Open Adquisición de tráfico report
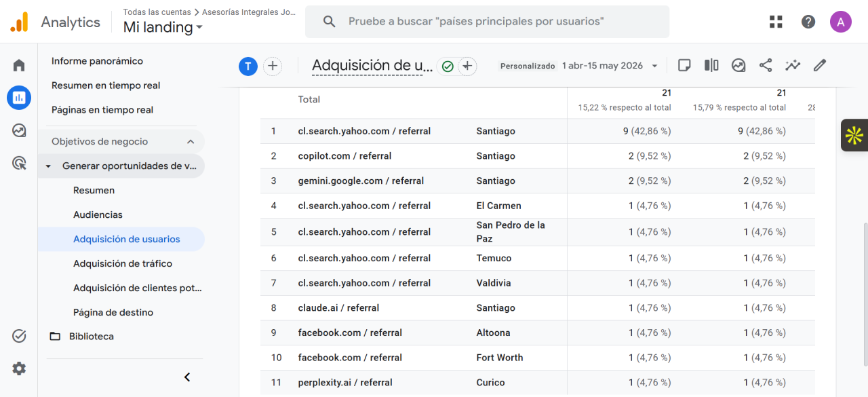This screenshot has width=868, height=397. click(x=123, y=264)
